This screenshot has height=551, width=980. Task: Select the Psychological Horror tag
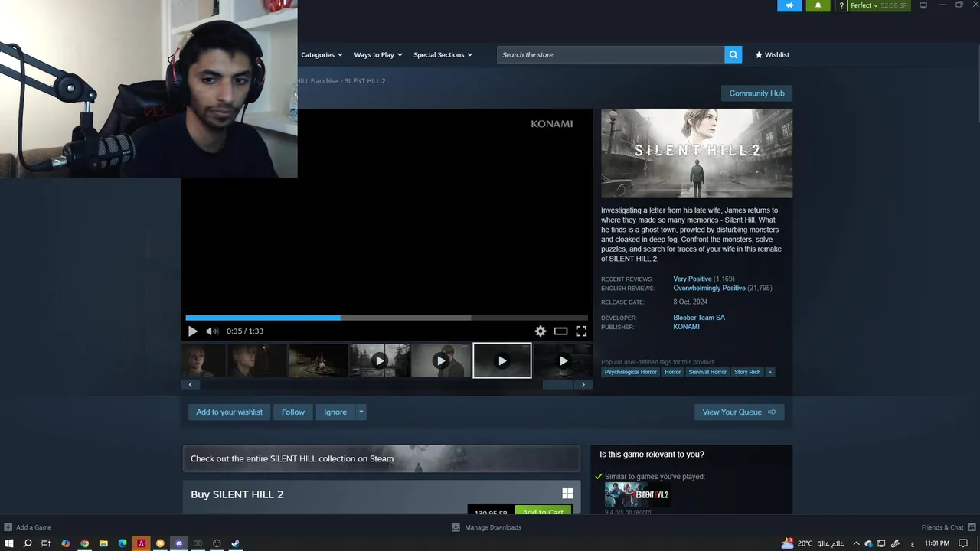(630, 372)
